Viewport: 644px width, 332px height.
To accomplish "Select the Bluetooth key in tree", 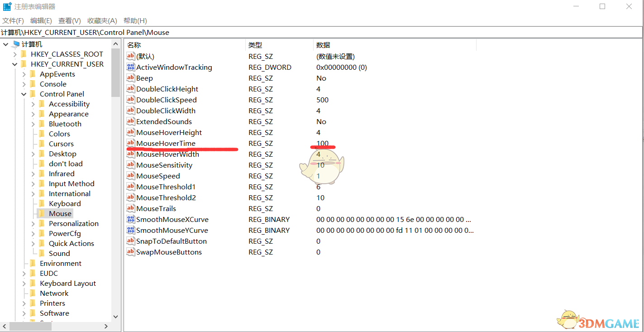I will [x=65, y=124].
